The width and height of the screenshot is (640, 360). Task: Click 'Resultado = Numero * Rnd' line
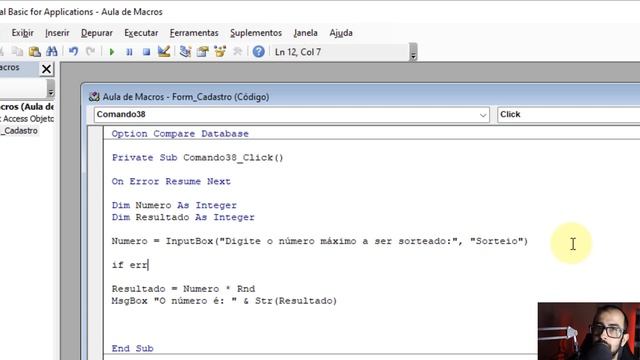[x=183, y=289]
